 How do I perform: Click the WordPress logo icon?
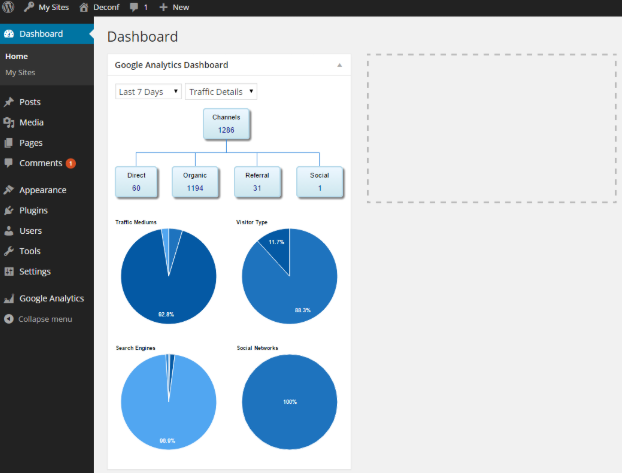(x=9, y=7)
